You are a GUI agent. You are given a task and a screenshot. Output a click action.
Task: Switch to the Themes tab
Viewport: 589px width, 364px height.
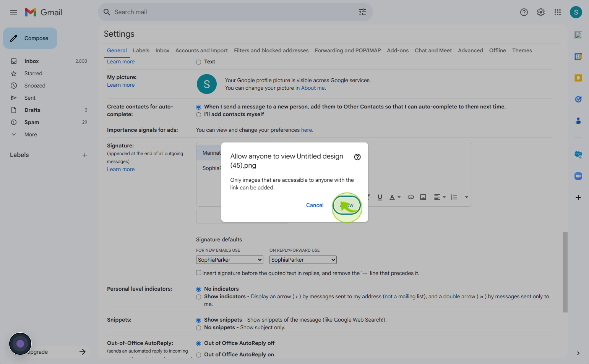pos(522,50)
